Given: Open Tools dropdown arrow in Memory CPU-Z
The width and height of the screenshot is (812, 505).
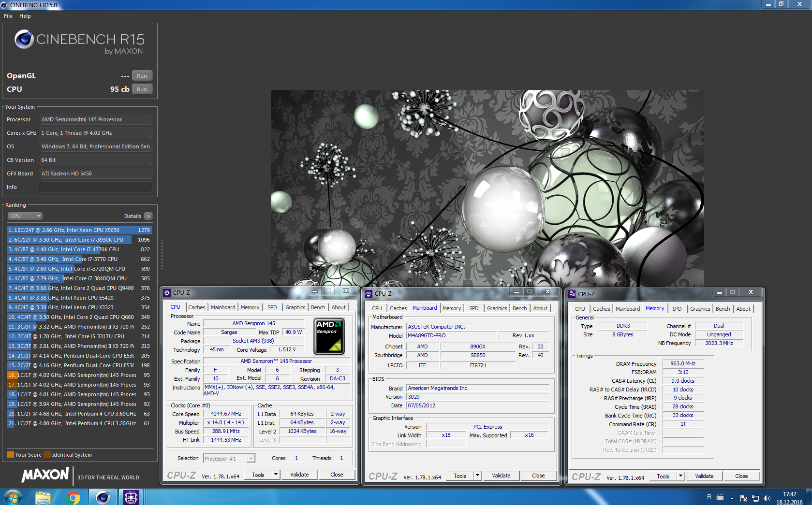Looking at the screenshot, I should click(x=680, y=476).
